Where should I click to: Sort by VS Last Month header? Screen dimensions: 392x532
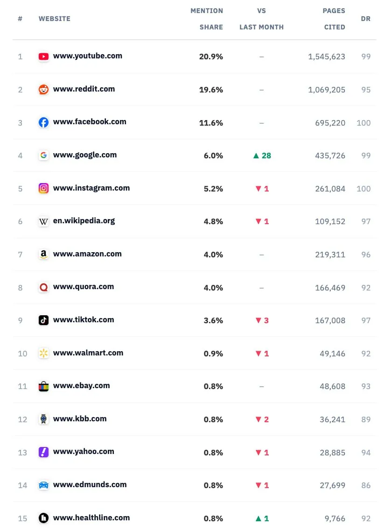(x=261, y=19)
